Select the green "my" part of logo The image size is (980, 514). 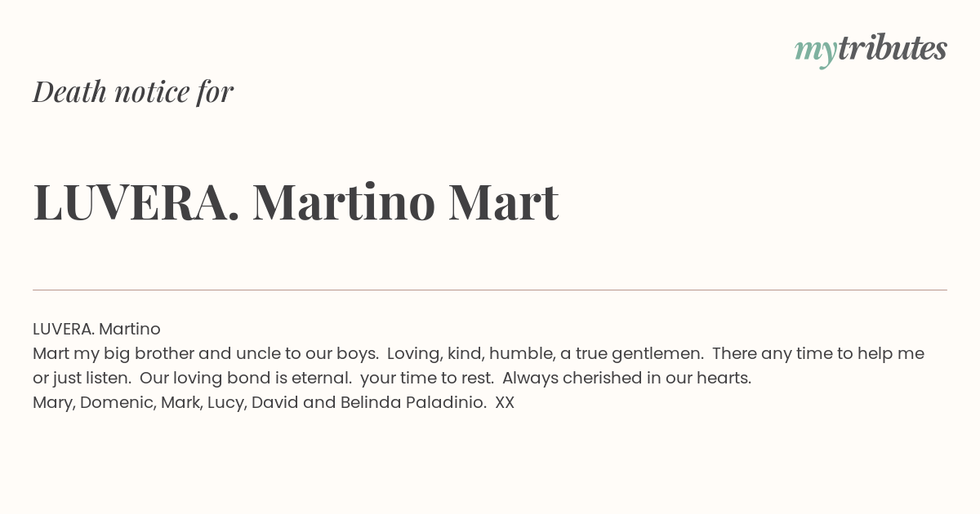click(816, 52)
